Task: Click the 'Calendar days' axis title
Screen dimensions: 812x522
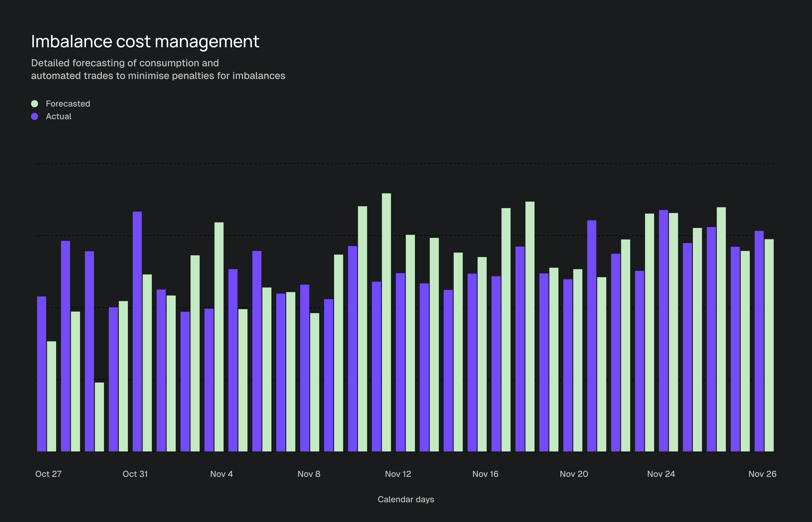Action: pyautogui.click(x=406, y=499)
